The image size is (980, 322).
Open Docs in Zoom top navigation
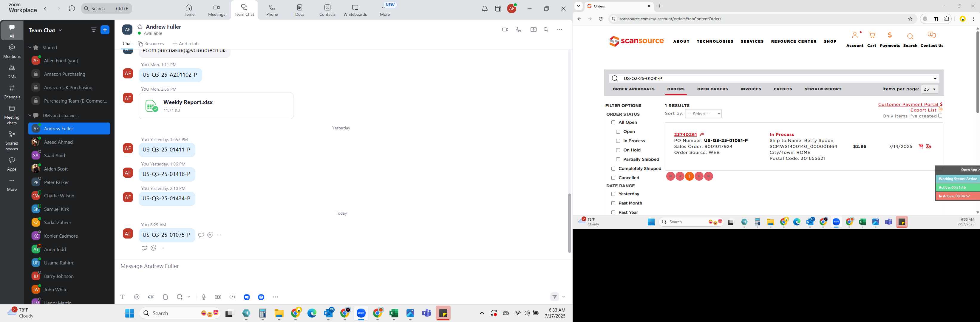pos(300,10)
